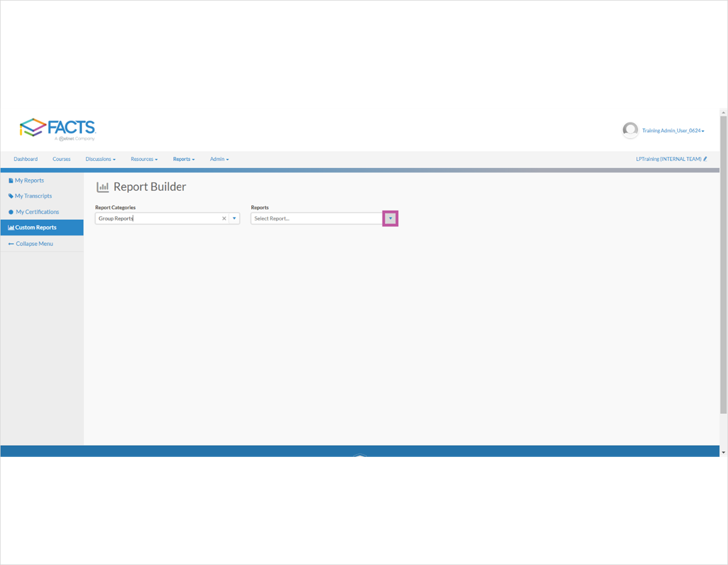Expand the Reports select dropdown arrow
The width and height of the screenshot is (728, 565).
(389, 218)
